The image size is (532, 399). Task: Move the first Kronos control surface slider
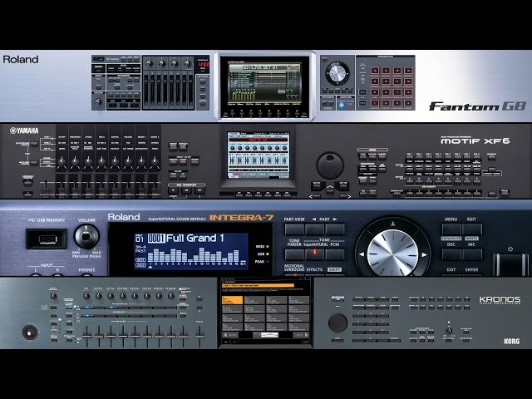point(86,336)
